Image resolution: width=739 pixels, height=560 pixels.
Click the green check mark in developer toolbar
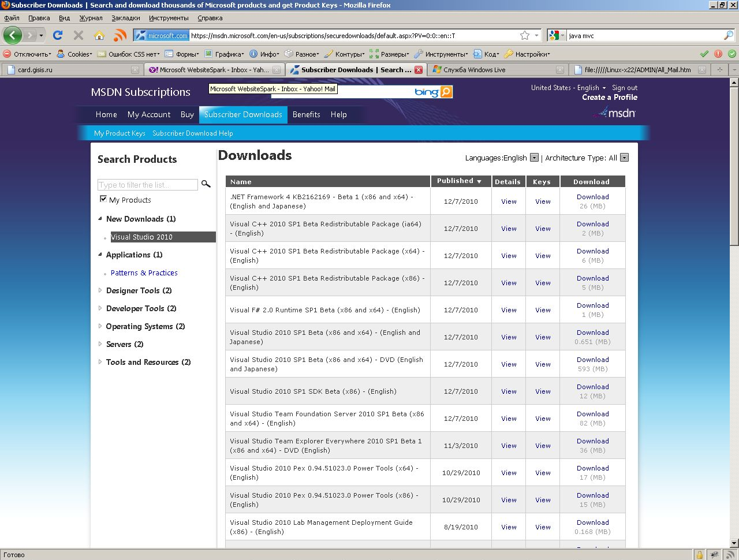[704, 54]
